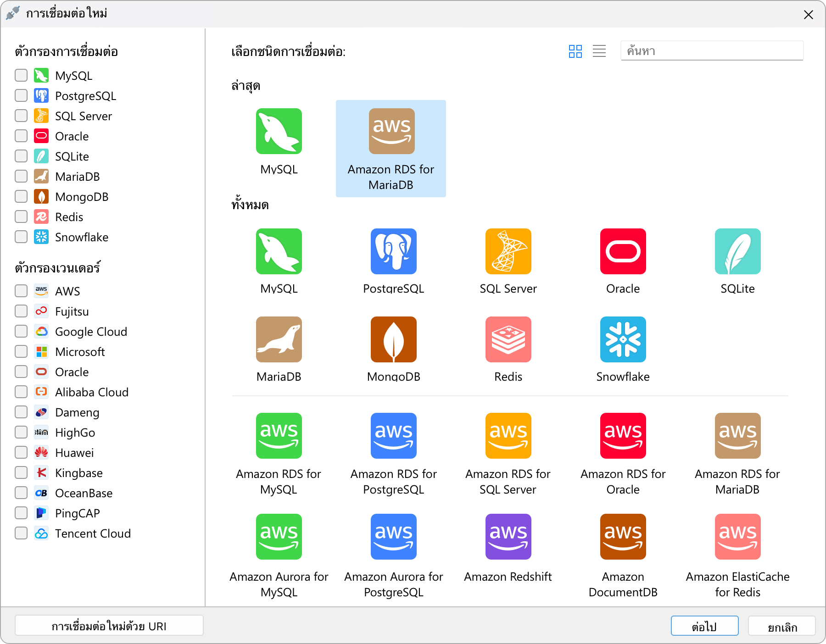Viewport: 826px width, 644px height.
Task: Select Amazon RDS for MariaDB in AWS grid
Action: click(x=738, y=436)
